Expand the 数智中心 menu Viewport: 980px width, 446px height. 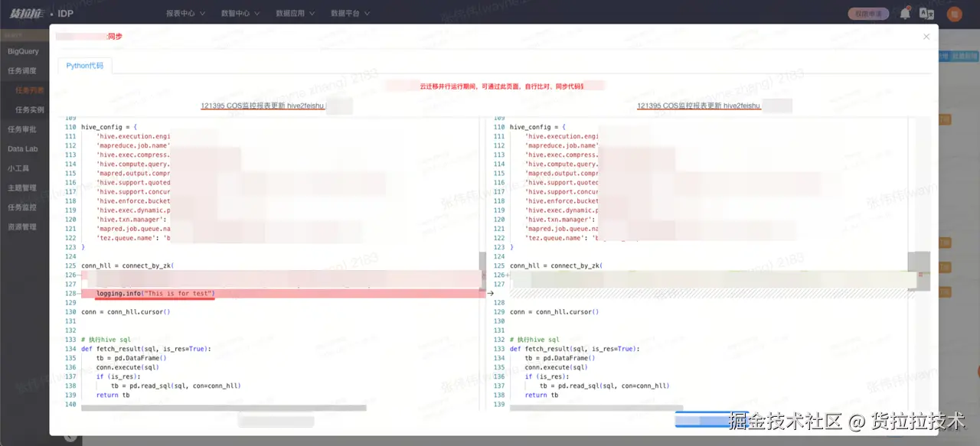click(240, 13)
